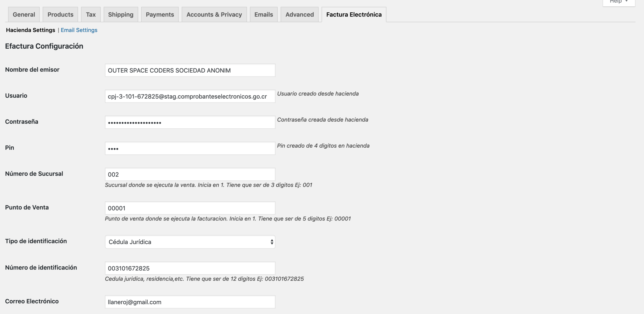Switch to the Emails tab
Viewport: 644px width, 314px height.
[x=264, y=14]
